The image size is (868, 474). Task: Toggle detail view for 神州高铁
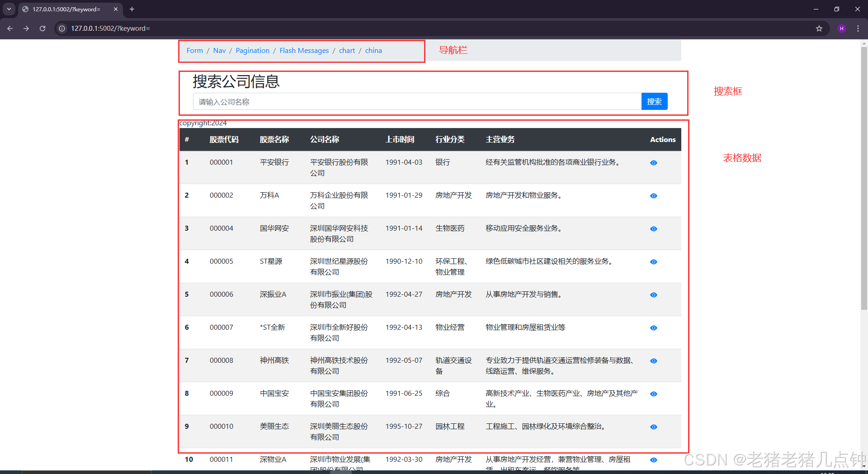click(653, 360)
